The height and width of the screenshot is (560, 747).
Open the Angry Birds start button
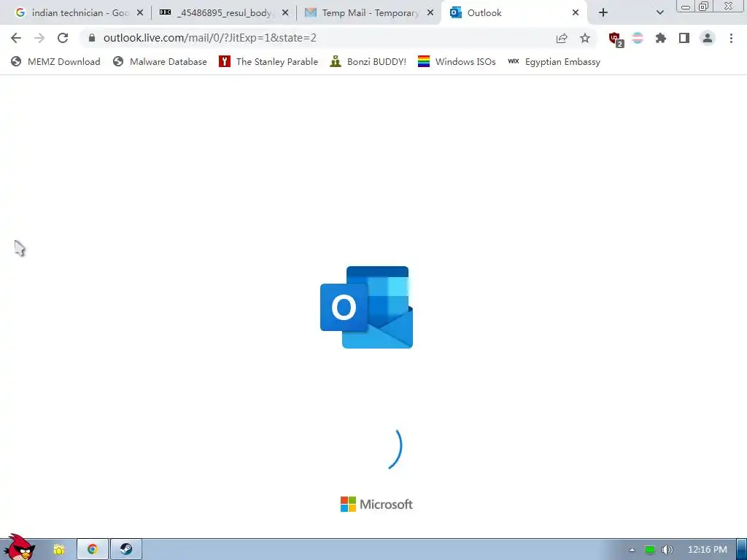[18, 548]
